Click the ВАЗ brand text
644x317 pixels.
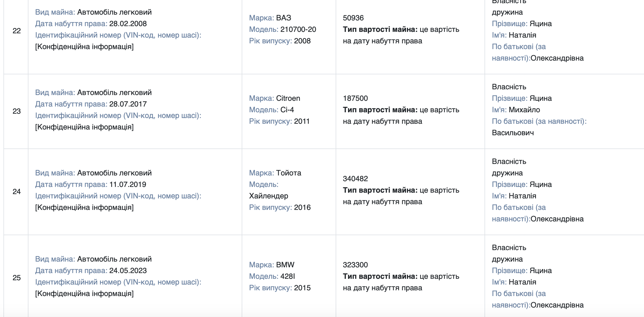284,18
